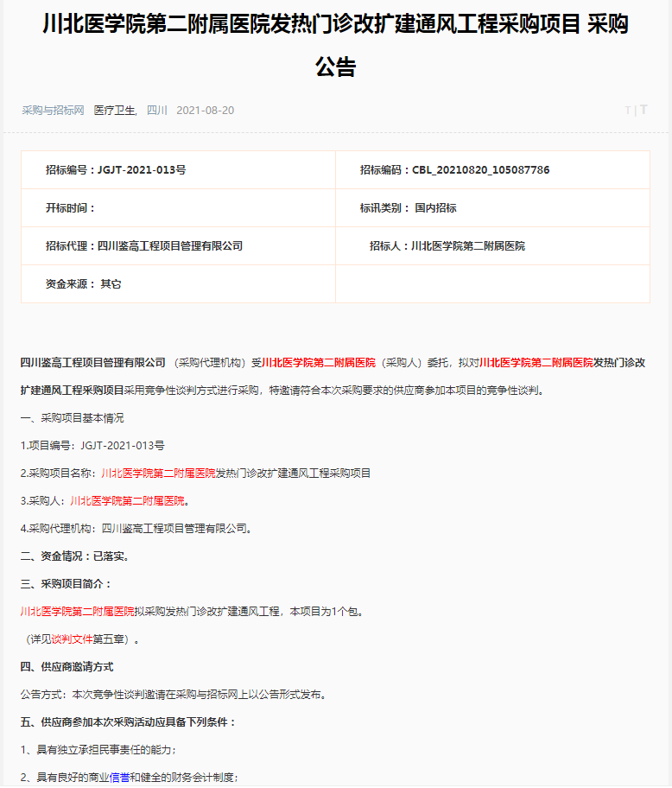The image size is (672, 788).
Task: Click the heading 二、资金情况：已落实
Action: tap(75, 556)
